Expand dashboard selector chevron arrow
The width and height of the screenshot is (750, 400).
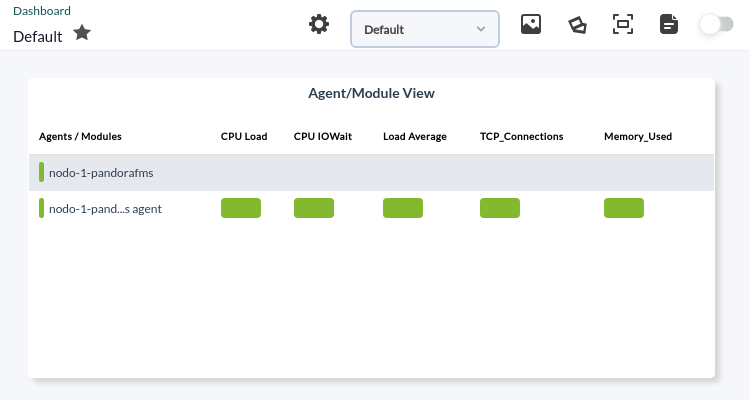click(x=481, y=29)
